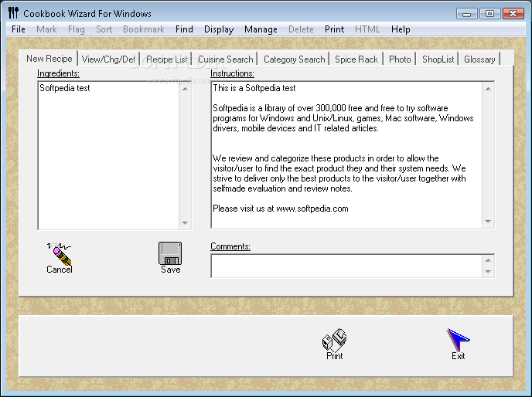Screen dimensions: 532x397
Task: Open the Manage menu
Action: pyautogui.click(x=261, y=29)
